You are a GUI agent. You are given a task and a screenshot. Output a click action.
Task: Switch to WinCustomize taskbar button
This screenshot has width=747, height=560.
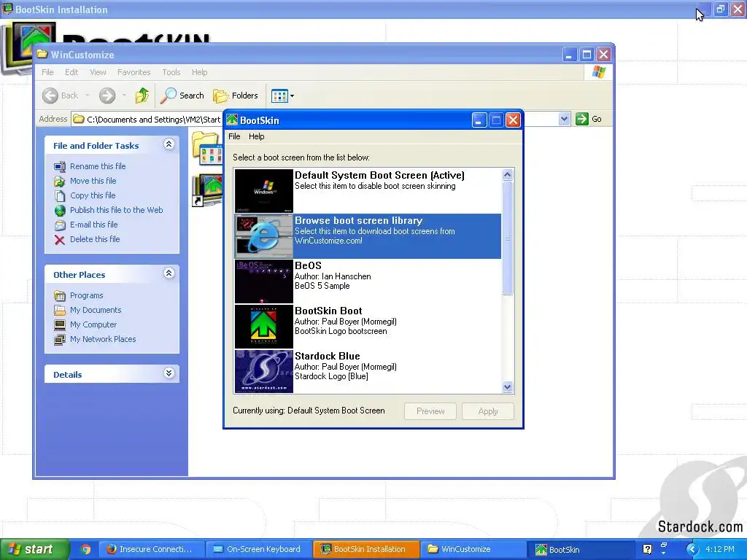[x=473, y=549]
